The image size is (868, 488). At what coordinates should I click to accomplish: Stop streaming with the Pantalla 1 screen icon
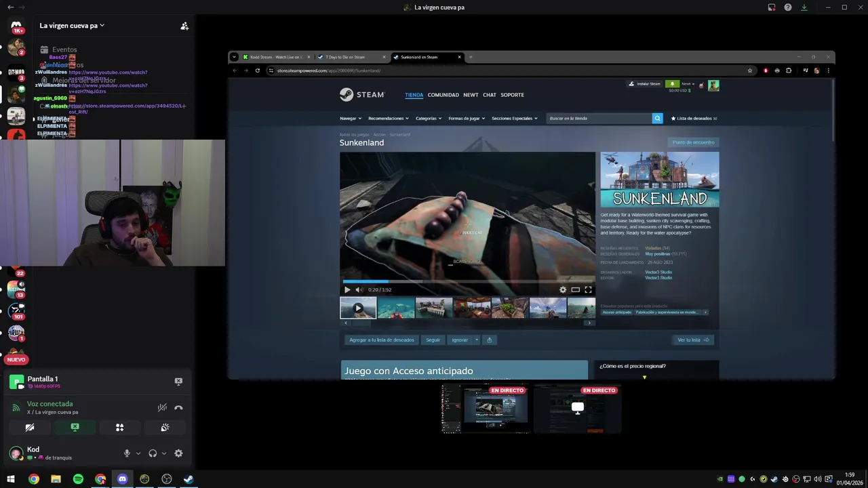pyautogui.click(x=178, y=382)
